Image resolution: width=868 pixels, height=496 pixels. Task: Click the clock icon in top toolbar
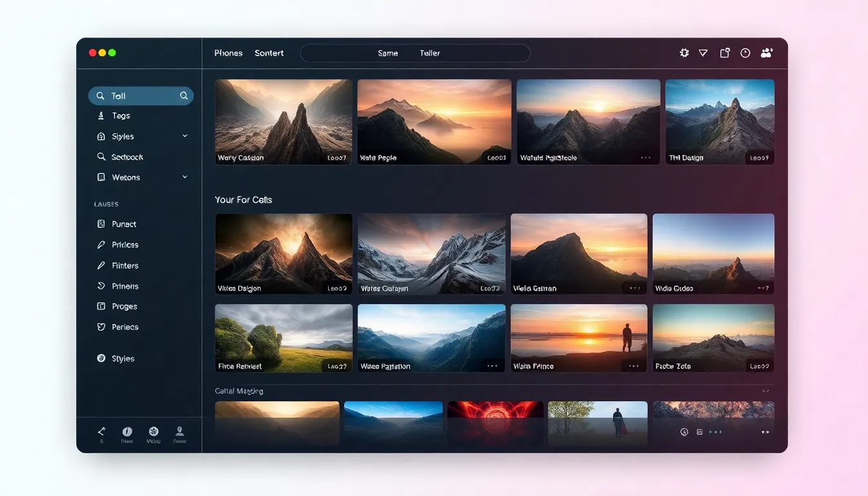tap(745, 53)
